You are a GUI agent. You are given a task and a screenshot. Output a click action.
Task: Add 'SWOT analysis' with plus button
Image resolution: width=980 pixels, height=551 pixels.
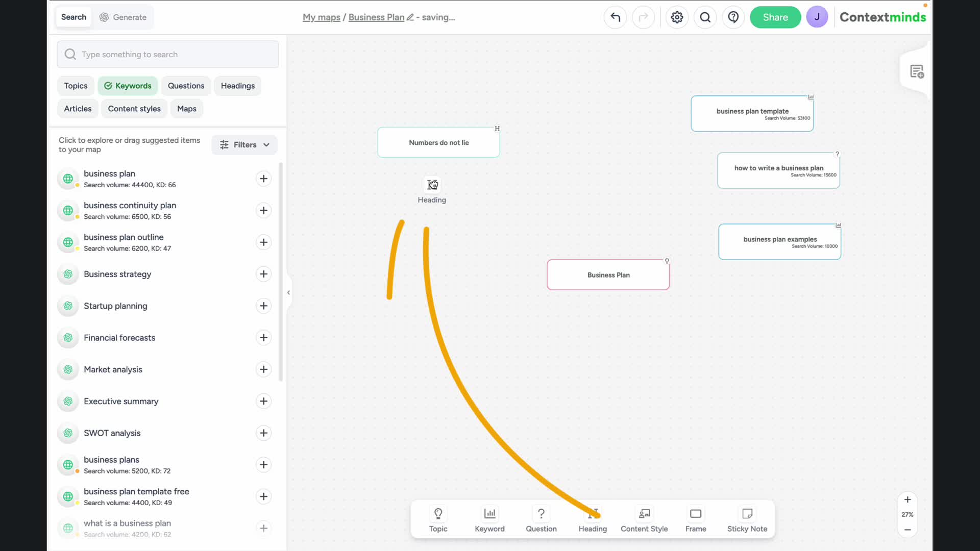[x=263, y=433]
